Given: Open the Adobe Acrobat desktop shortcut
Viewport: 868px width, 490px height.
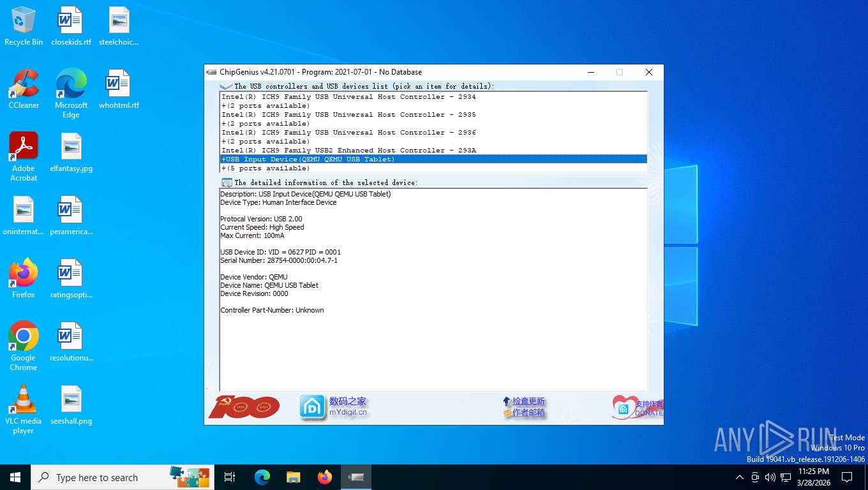Looking at the screenshot, I should (24, 157).
